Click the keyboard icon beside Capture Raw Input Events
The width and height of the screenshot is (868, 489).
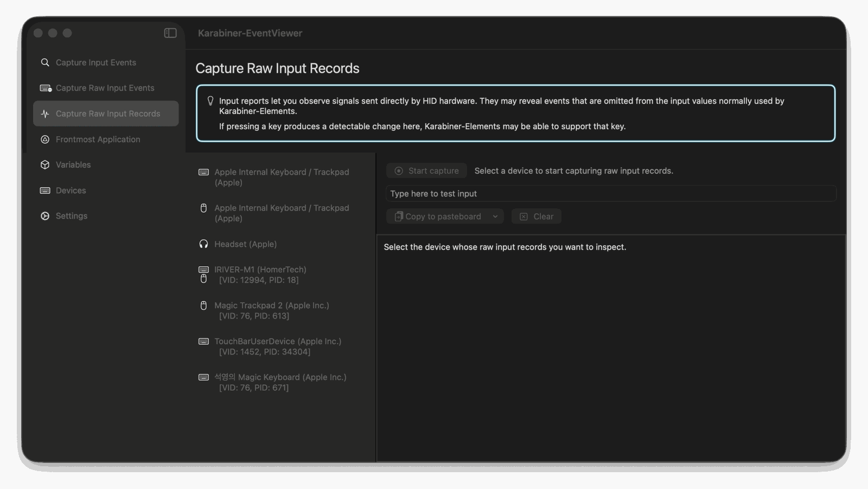click(x=46, y=88)
